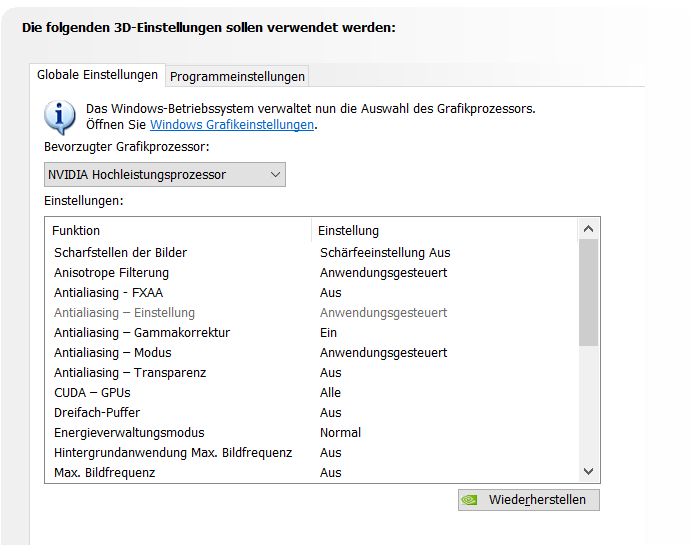This screenshot has width=697, height=545.
Task: Select the Antialiasing – Modus row
Action: [311, 353]
